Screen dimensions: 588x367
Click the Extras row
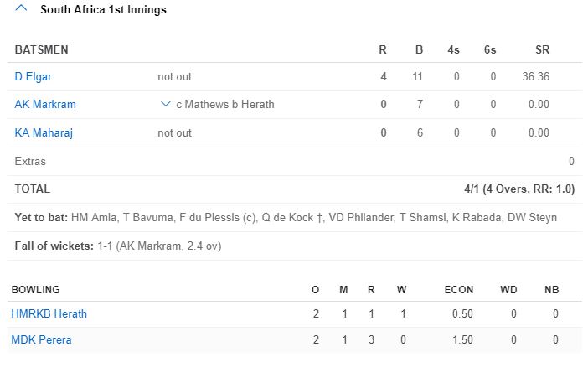(x=30, y=161)
